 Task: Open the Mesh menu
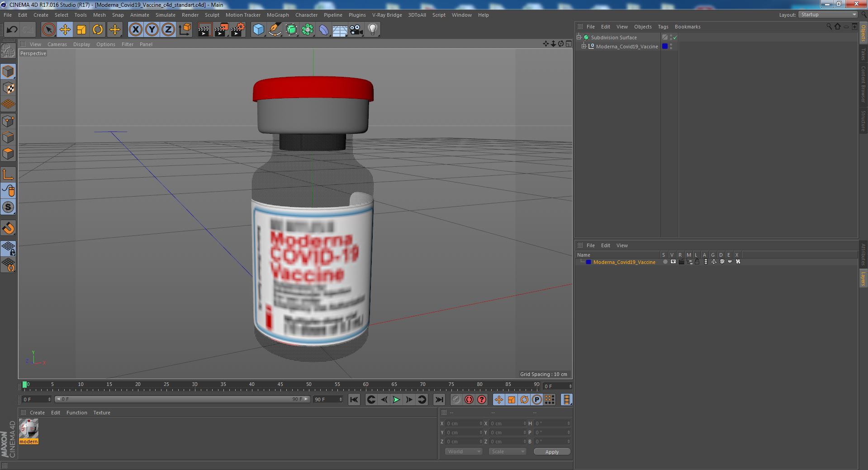[x=99, y=15]
